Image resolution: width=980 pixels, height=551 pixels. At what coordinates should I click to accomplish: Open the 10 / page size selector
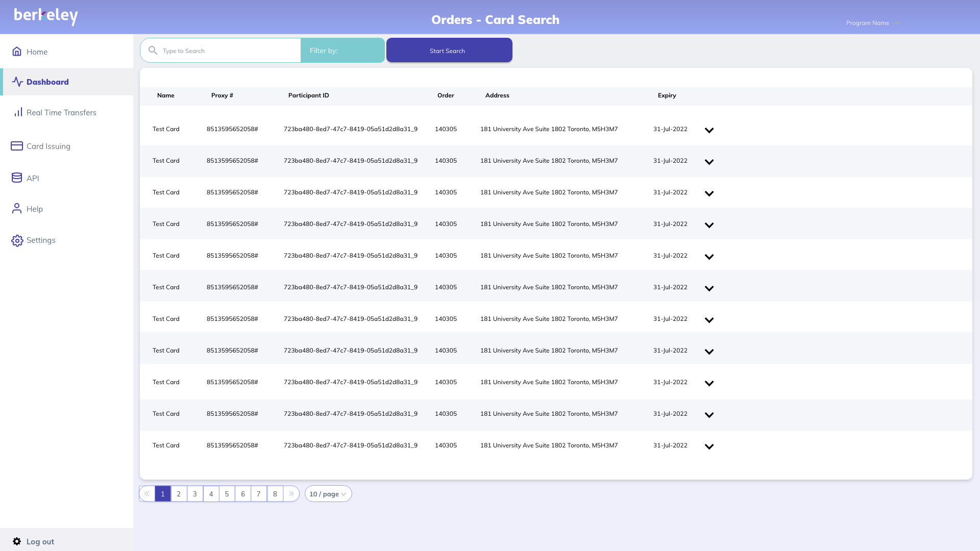click(x=328, y=494)
